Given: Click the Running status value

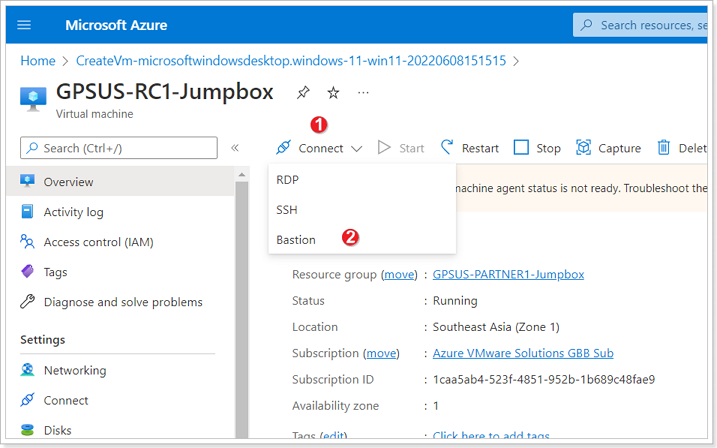Looking at the screenshot, I should click(x=455, y=301).
